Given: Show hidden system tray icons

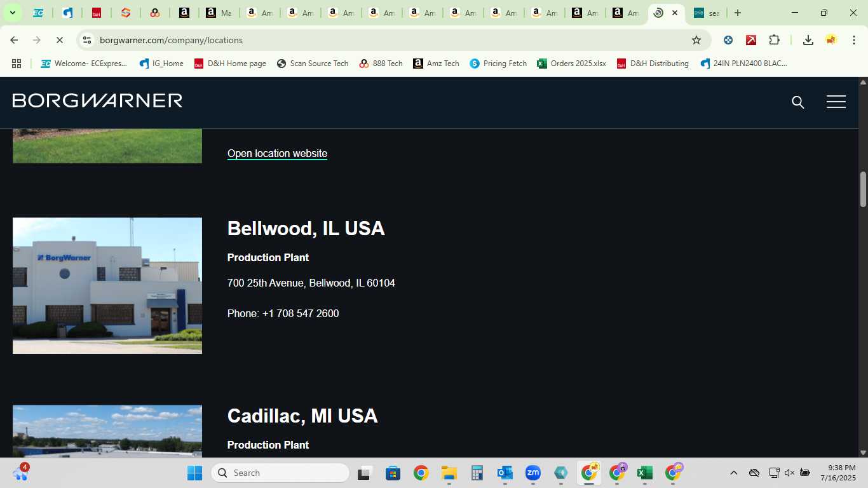Looking at the screenshot, I should [733, 473].
